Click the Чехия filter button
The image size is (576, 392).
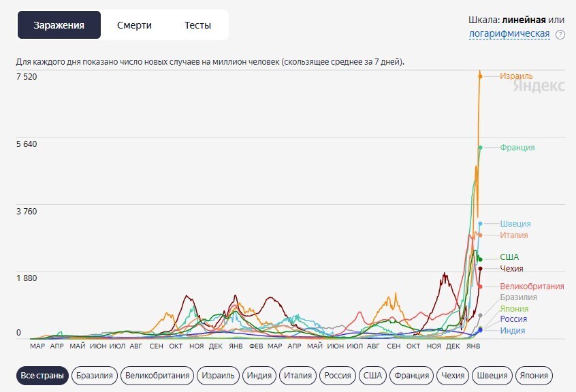453,375
